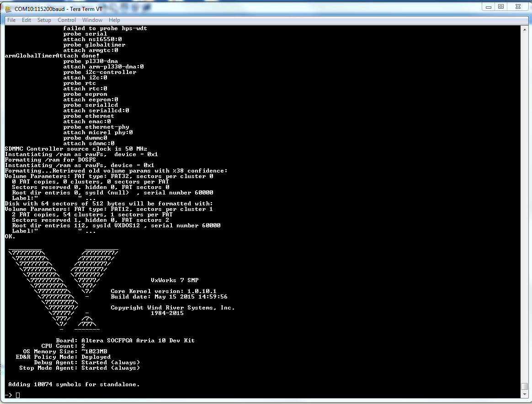Click 'Adding 10074 symbols for standalone' line
Screen dimensions: 532x404
pos(74,384)
